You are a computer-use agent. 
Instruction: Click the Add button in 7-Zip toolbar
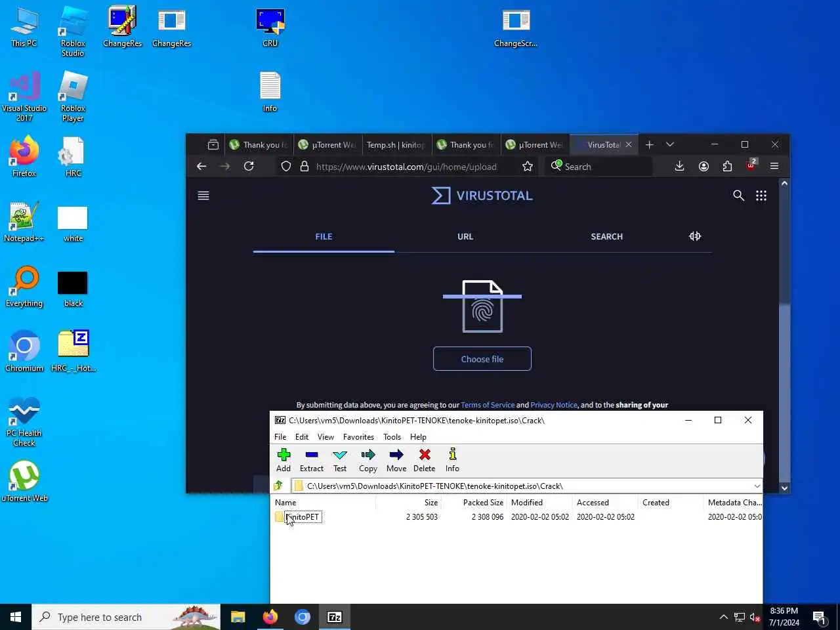(283, 460)
